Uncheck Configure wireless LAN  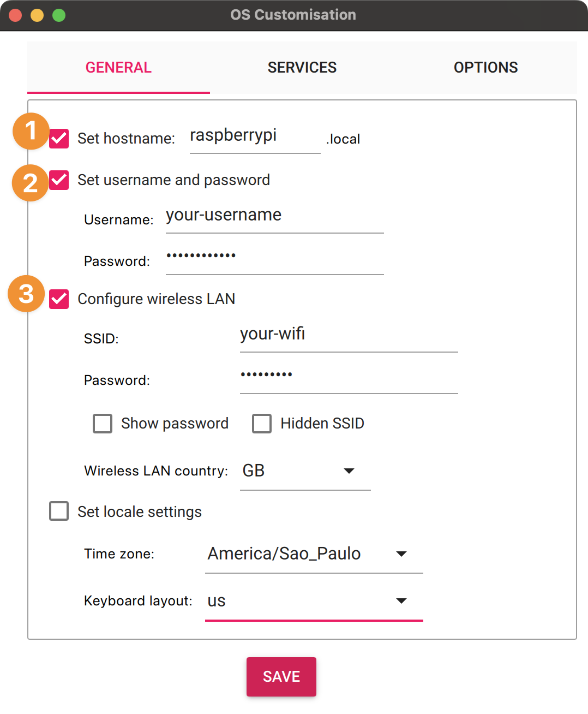58,299
